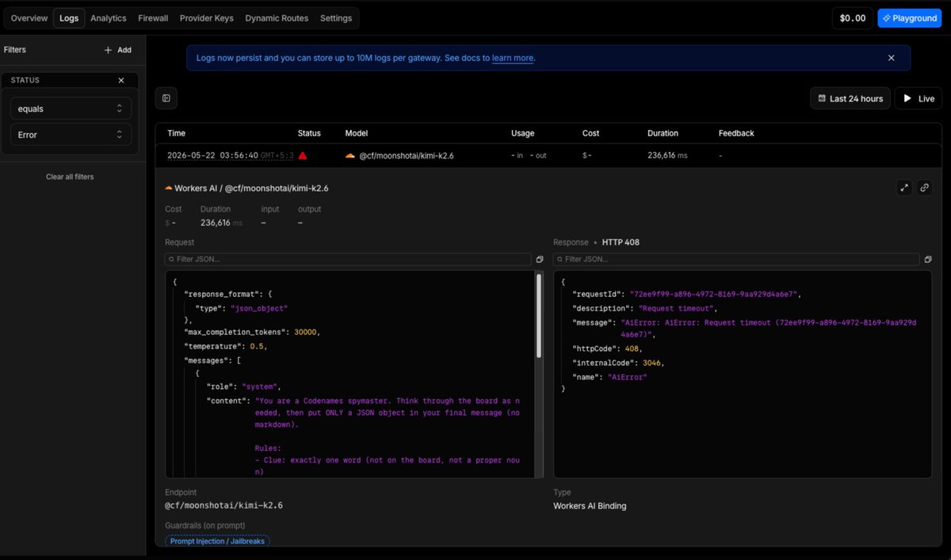Click the Workers AI Binding type text
This screenshot has width=951, height=560.
590,505
